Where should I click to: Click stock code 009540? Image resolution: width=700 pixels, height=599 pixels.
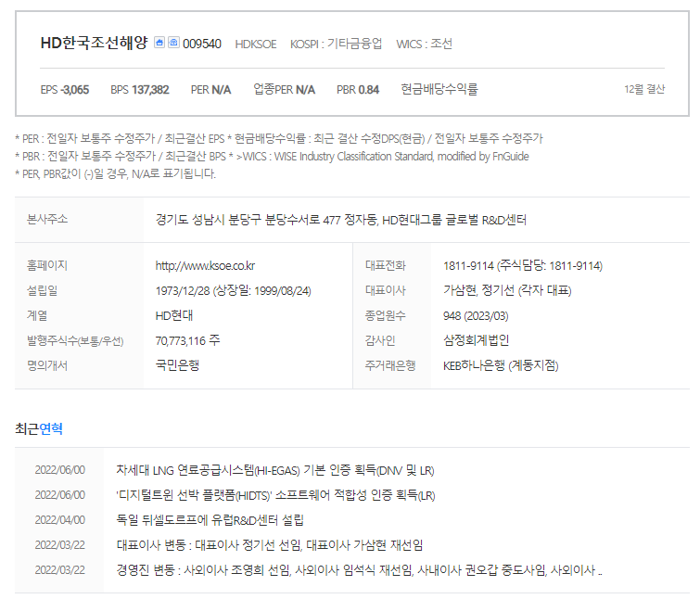[x=202, y=44]
